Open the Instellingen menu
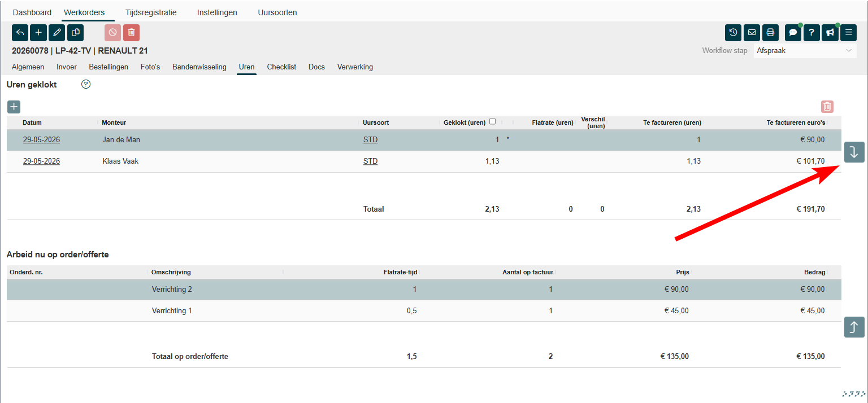868x403 pixels. point(217,12)
